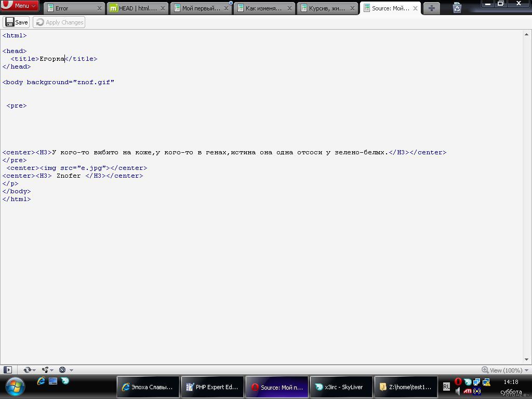Click the body background="znof.gif" line
532x399 pixels.
58,82
